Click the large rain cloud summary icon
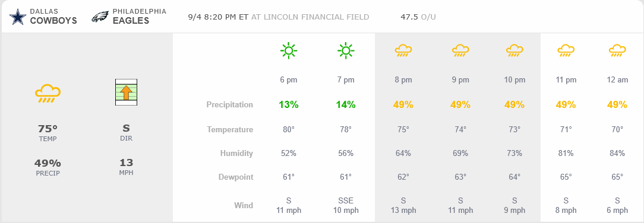This screenshot has width=644, height=223. (48, 94)
